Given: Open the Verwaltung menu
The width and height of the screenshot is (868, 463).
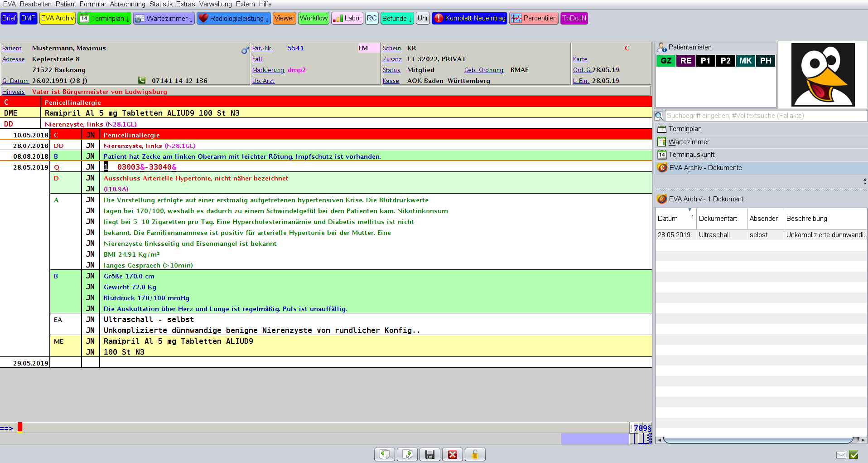Looking at the screenshot, I should point(216,4).
